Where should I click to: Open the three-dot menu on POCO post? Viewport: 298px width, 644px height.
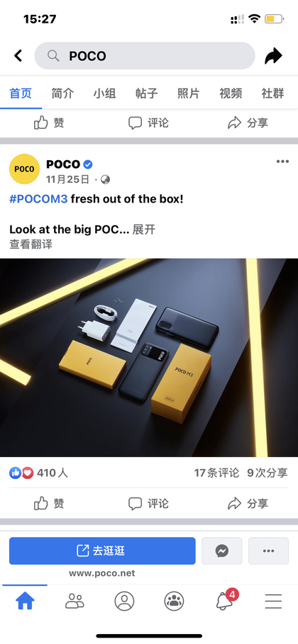(282, 162)
